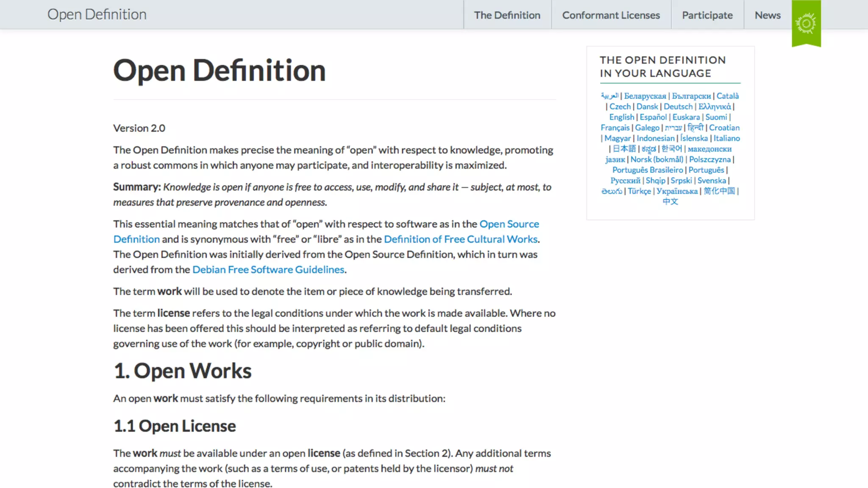868x488 pixels.
Task: Select the Polszczyzna translation link
Action: pos(709,159)
